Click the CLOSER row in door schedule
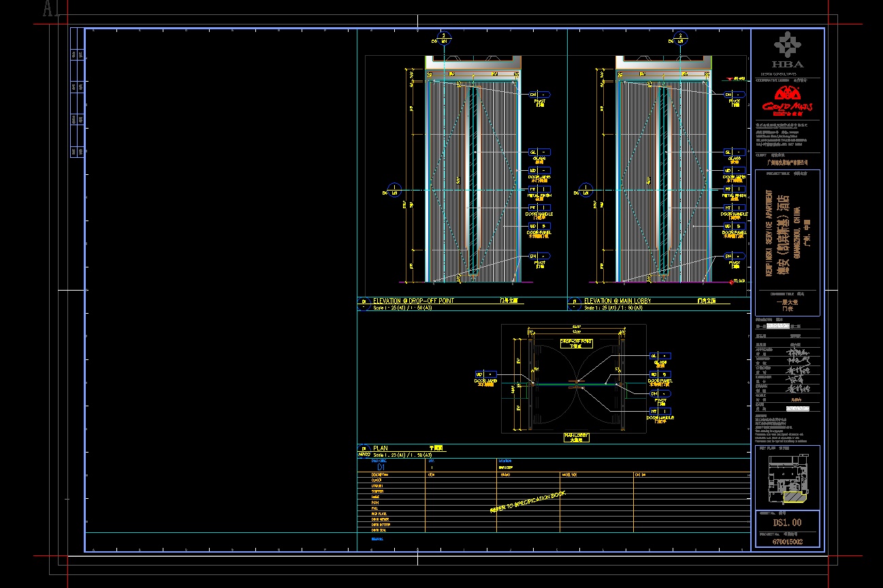This screenshot has height=588, width=883. point(553,480)
